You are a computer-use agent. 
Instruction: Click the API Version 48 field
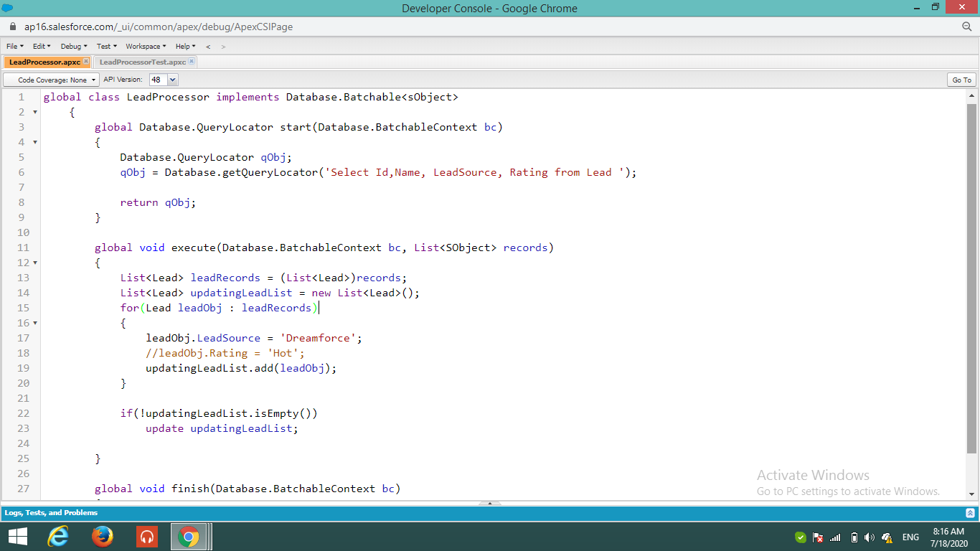click(x=157, y=80)
